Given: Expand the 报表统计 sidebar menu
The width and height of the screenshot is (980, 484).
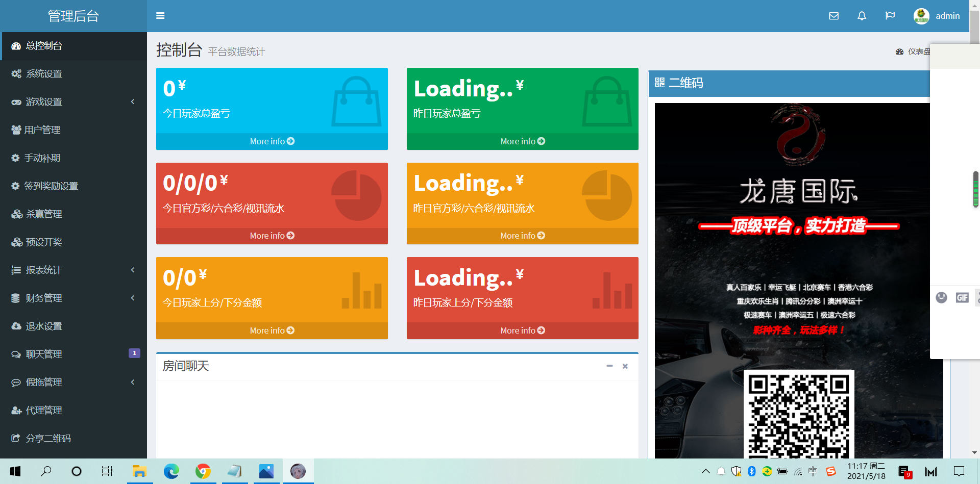Looking at the screenshot, I should click(73, 270).
